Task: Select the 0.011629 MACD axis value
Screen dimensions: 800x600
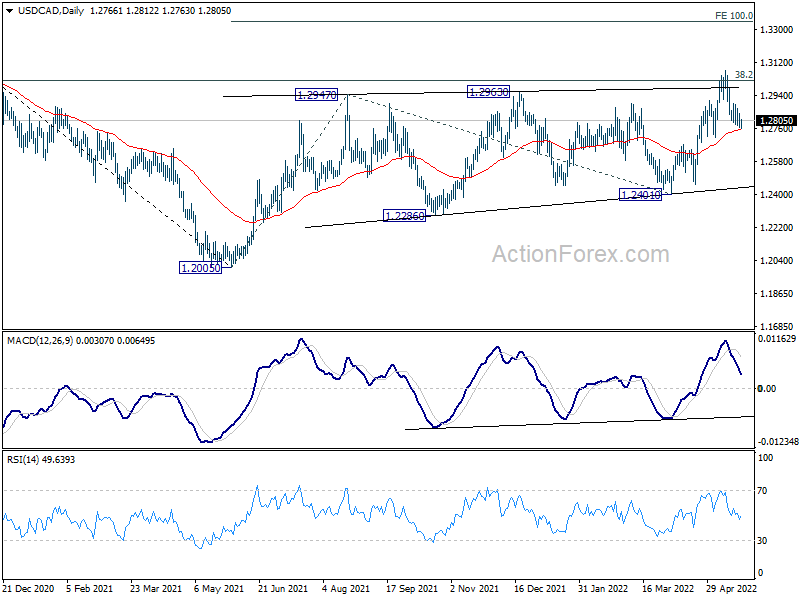Action: click(x=778, y=341)
